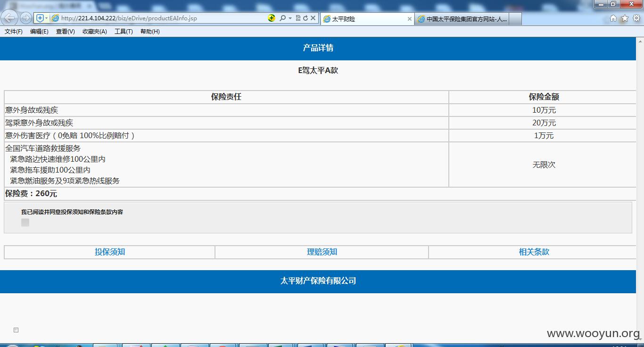Open the 编辑(E) menu

pyautogui.click(x=39, y=32)
